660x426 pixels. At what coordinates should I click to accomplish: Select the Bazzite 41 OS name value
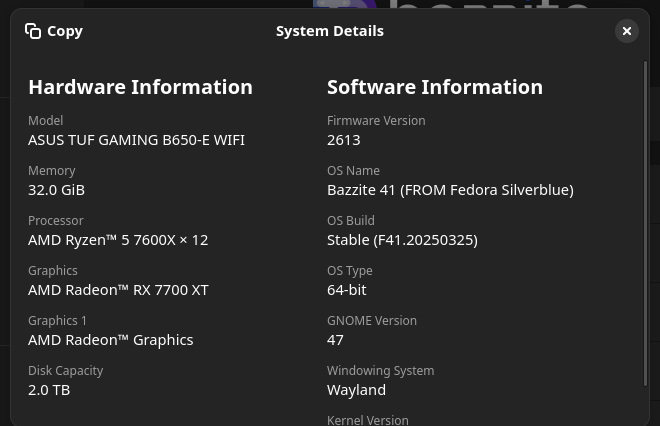tap(449, 190)
